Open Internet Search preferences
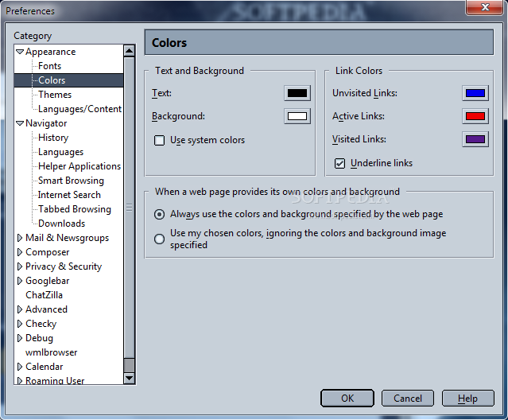Image resolution: width=508 pixels, height=420 pixels. 69,195
